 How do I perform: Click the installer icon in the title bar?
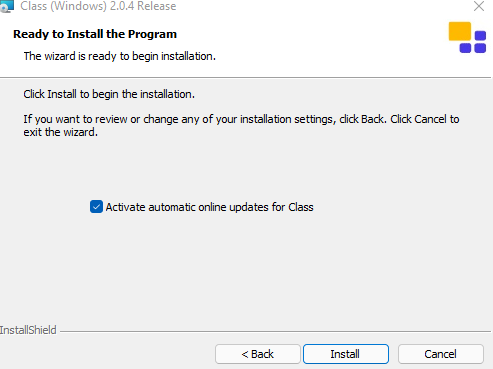(7, 6)
